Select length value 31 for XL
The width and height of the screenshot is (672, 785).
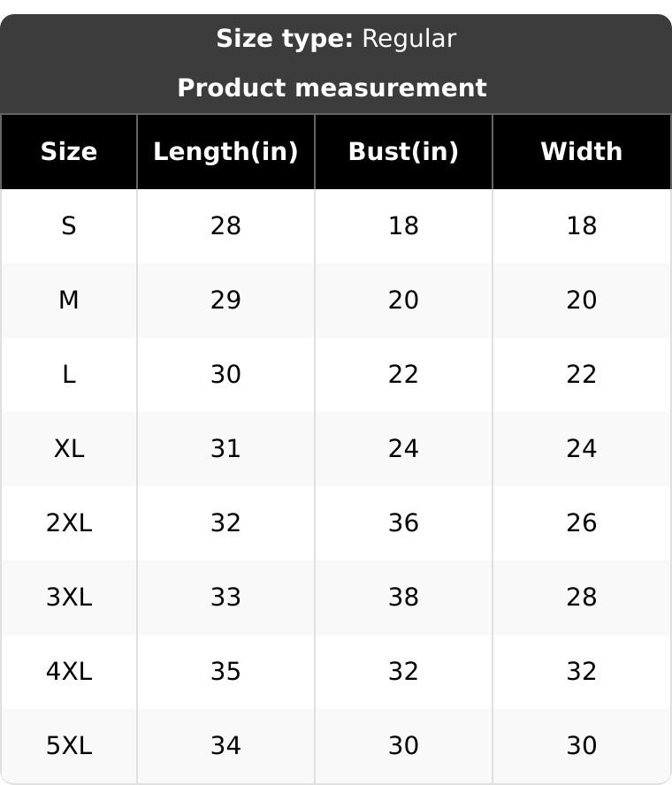coord(225,449)
